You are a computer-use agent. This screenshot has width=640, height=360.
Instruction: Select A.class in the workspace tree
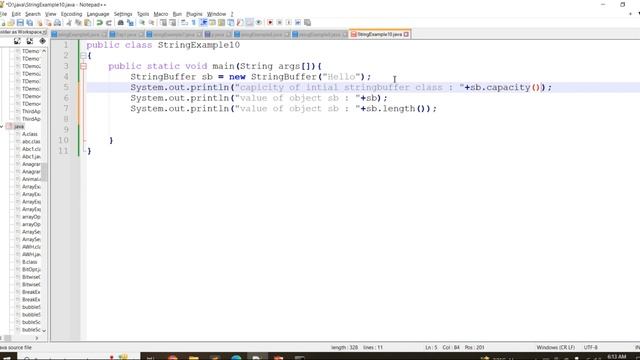(29, 134)
